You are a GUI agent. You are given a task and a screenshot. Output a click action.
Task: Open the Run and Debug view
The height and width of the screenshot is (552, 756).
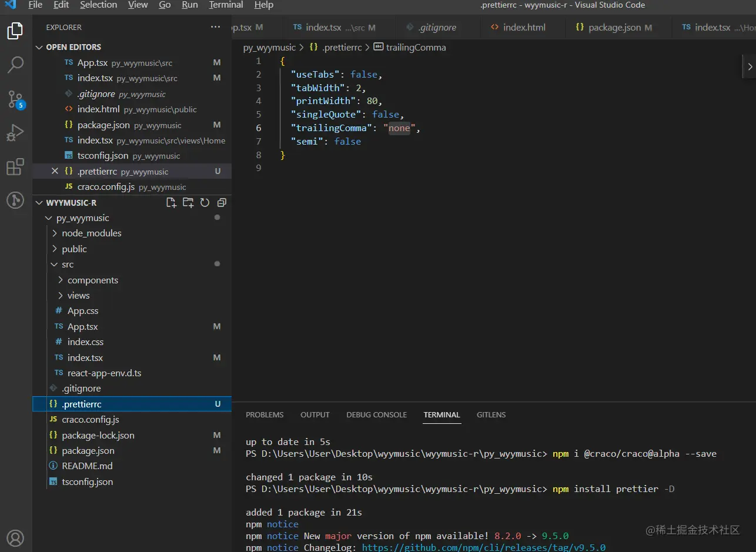15,133
